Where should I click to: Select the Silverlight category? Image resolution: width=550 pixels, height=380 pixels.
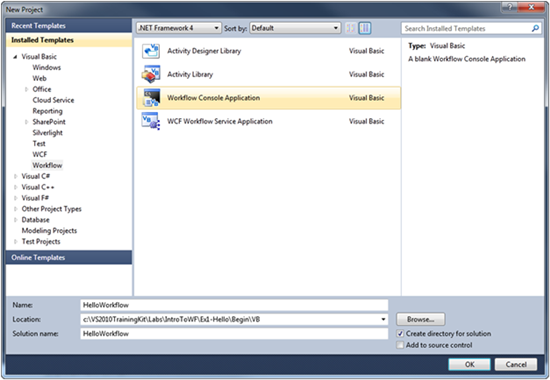click(x=47, y=133)
